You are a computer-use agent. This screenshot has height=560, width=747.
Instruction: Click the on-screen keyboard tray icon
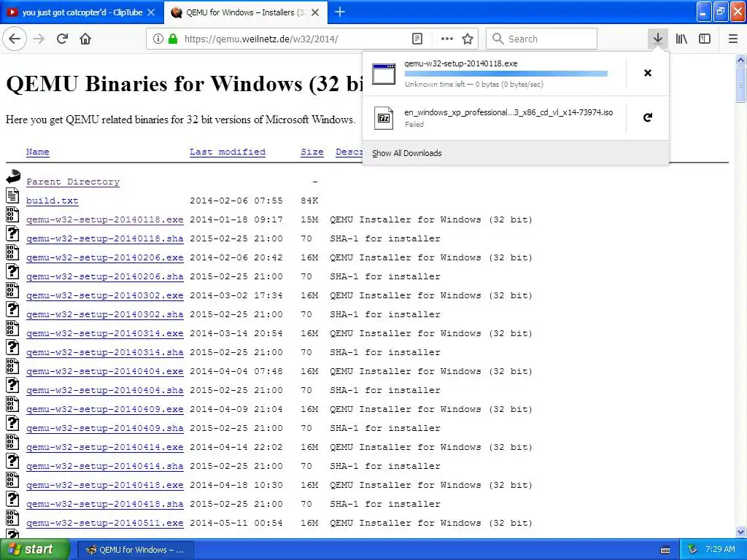click(665, 550)
